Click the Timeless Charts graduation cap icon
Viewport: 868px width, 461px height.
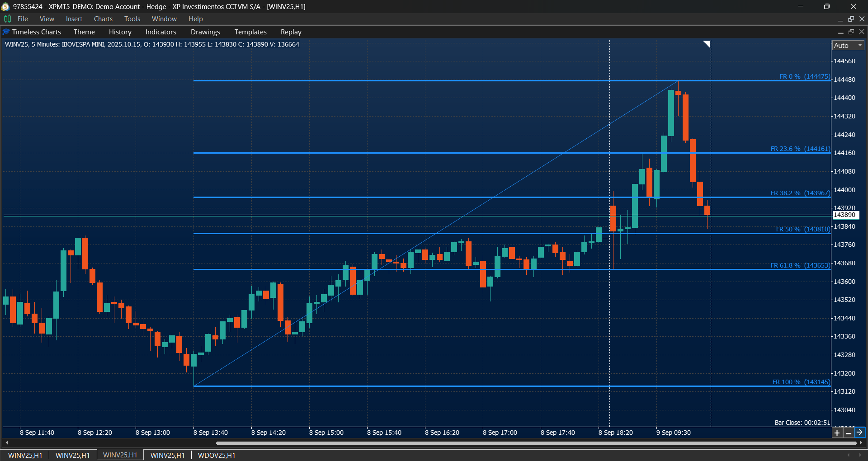coord(5,32)
